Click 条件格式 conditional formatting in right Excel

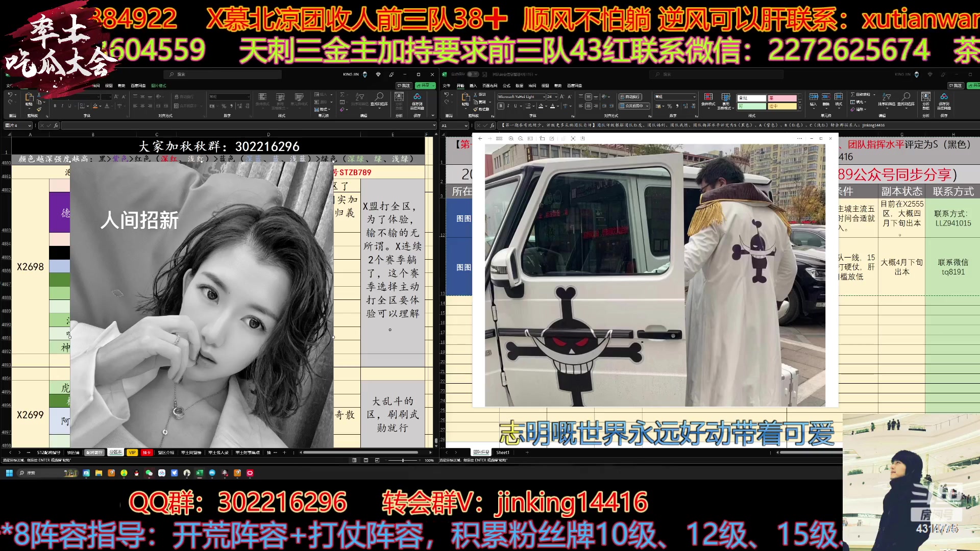pyautogui.click(x=708, y=99)
